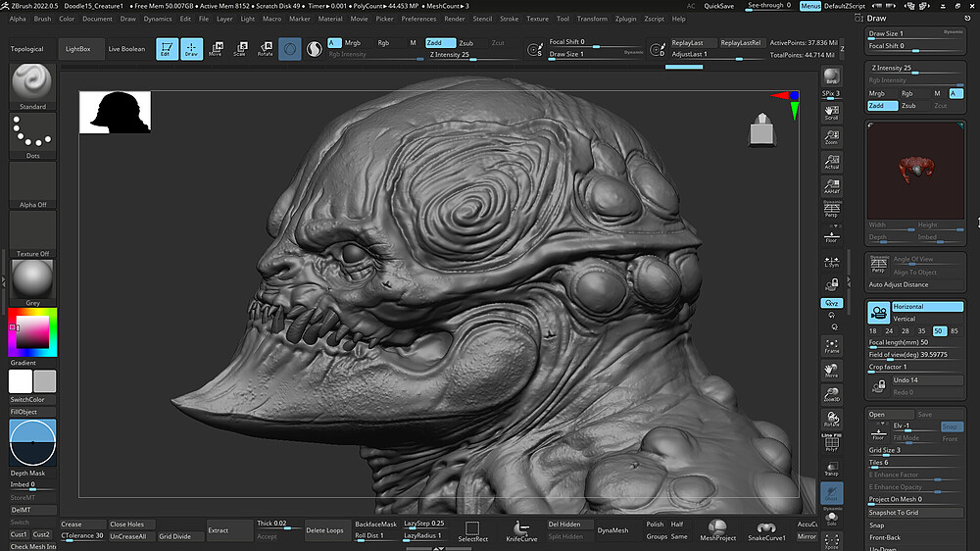Toggle Solo mode icon
The image size is (980, 551).
click(x=831, y=517)
